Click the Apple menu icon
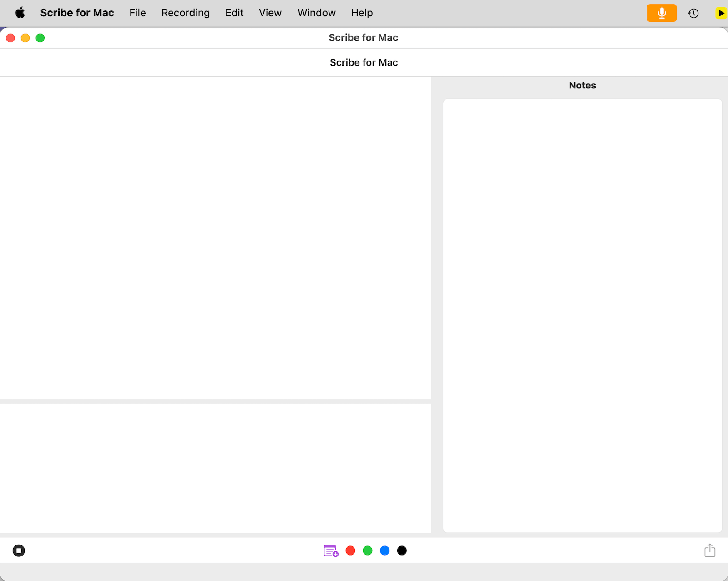Screen dimensions: 728x581 pyautogui.click(x=20, y=13)
